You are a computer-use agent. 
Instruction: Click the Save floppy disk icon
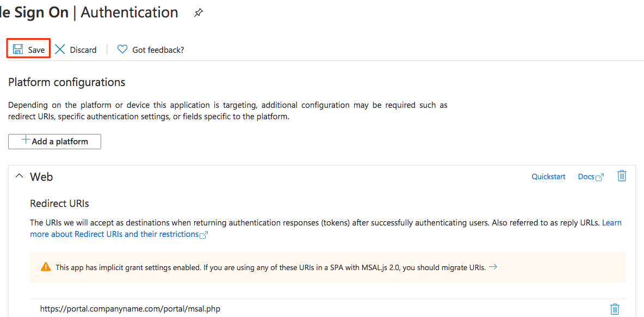coord(18,50)
